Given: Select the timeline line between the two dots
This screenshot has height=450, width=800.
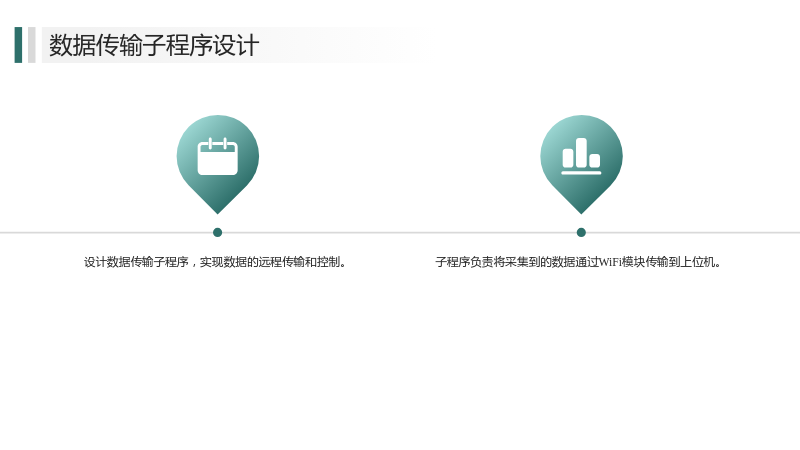Looking at the screenshot, I should coord(399,233).
